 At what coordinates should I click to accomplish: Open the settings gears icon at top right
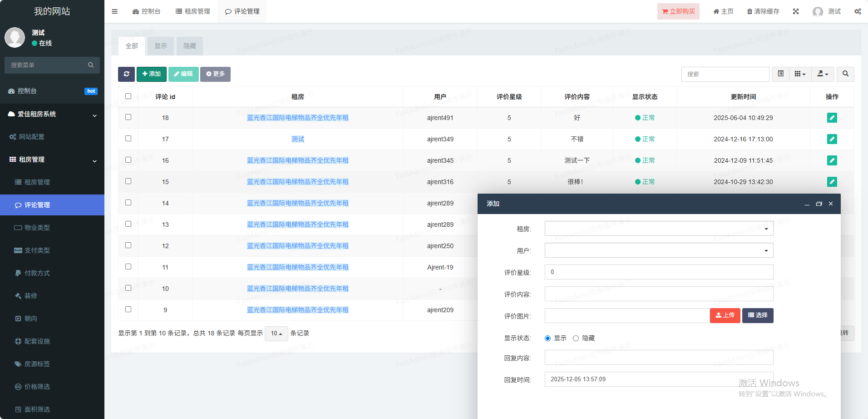pos(858,11)
